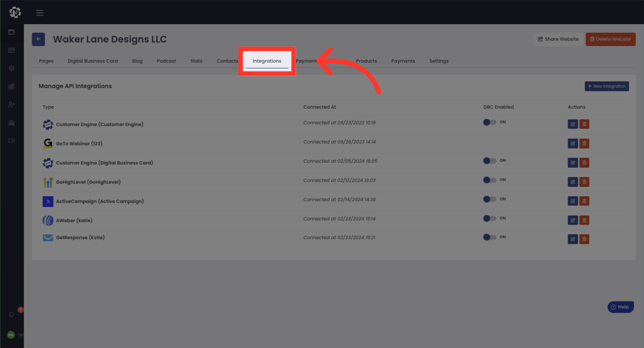Open the websites window icon in sidebar
Viewport: 644px width, 348px height.
[x=12, y=32]
